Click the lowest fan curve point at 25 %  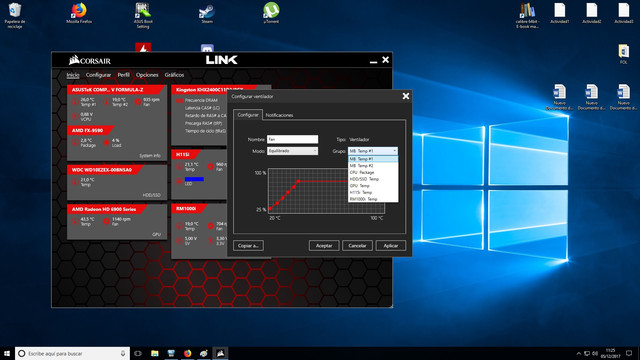270,209
